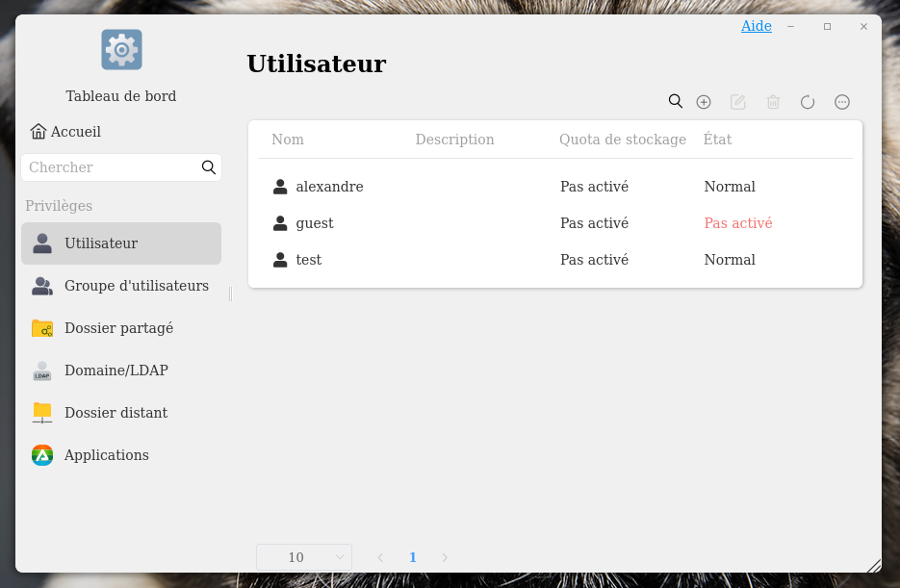Refresh the user list
900x588 pixels.
[x=808, y=102]
